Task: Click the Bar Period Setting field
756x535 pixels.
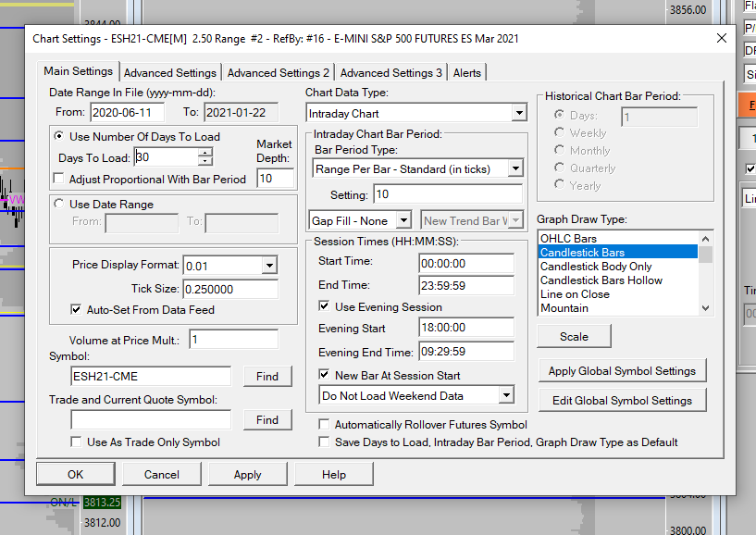Action: [448, 194]
